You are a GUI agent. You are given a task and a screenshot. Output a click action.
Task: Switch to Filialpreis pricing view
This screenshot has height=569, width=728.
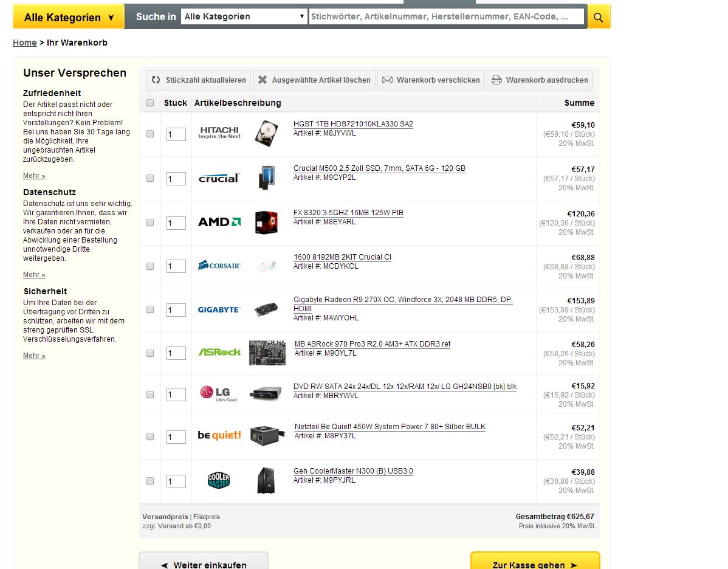(x=206, y=517)
